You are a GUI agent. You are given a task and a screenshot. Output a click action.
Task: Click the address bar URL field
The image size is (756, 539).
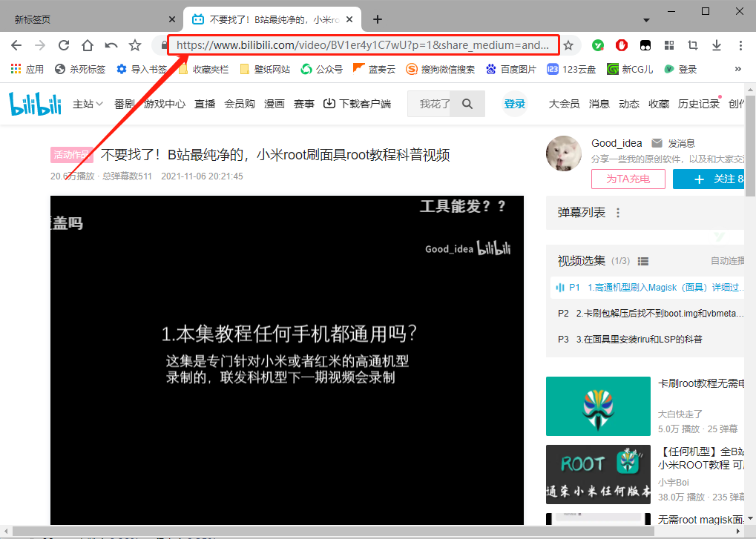coord(363,45)
